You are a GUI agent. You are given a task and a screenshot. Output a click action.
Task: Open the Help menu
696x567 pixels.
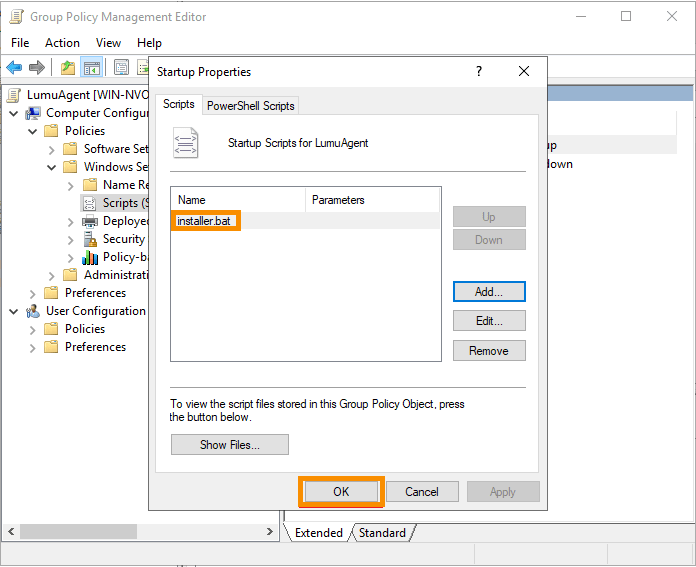click(x=149, y=43)
